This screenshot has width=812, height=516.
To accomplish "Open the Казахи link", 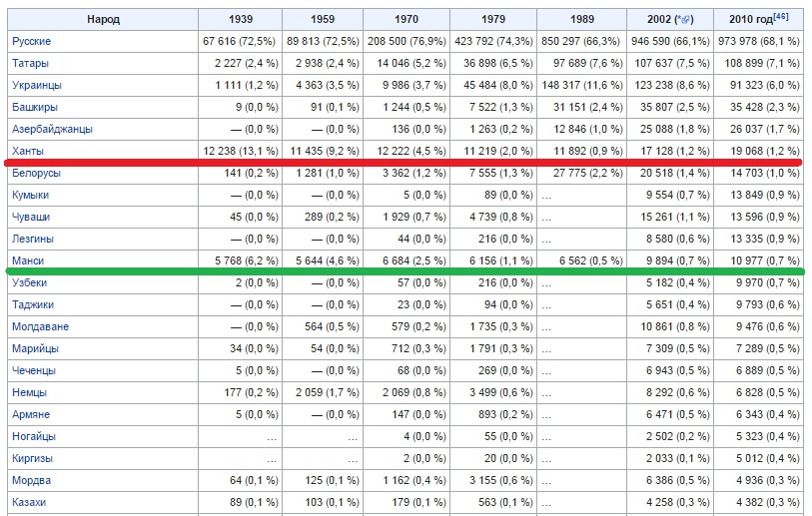I will coord(29,502).
